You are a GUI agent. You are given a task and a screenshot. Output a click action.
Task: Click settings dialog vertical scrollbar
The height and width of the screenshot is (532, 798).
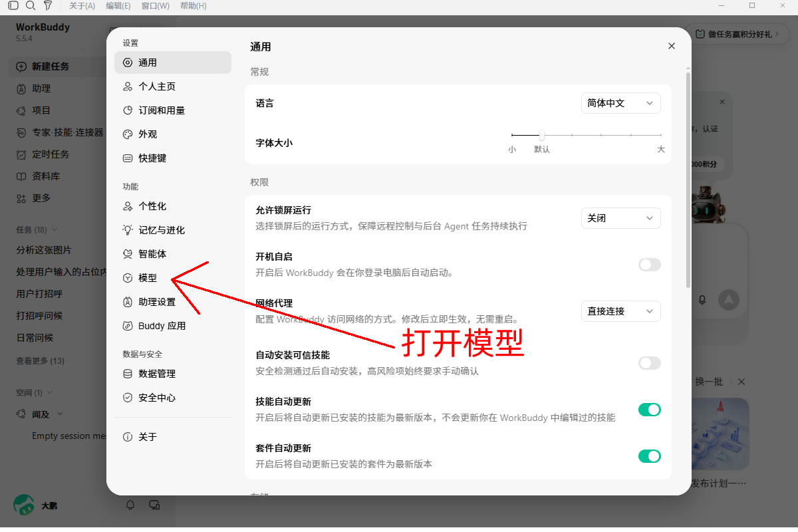click(x=688, y=180)
